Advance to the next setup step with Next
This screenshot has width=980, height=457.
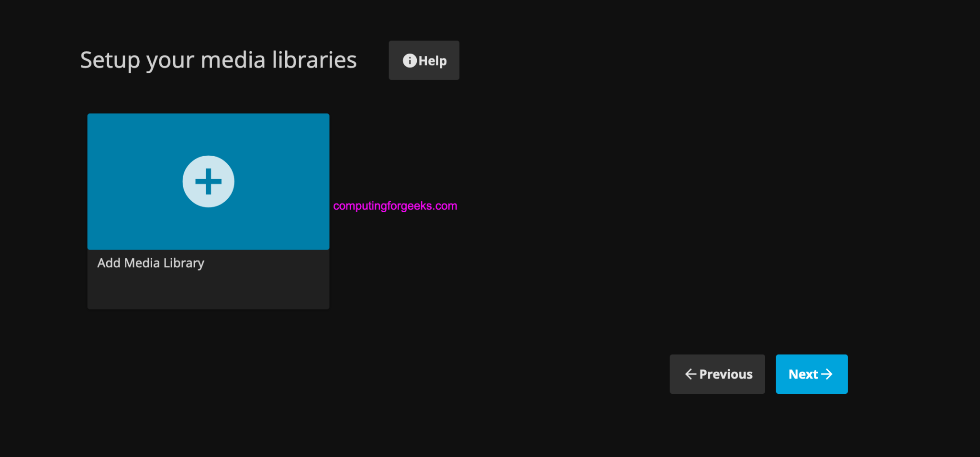point(811,374)
